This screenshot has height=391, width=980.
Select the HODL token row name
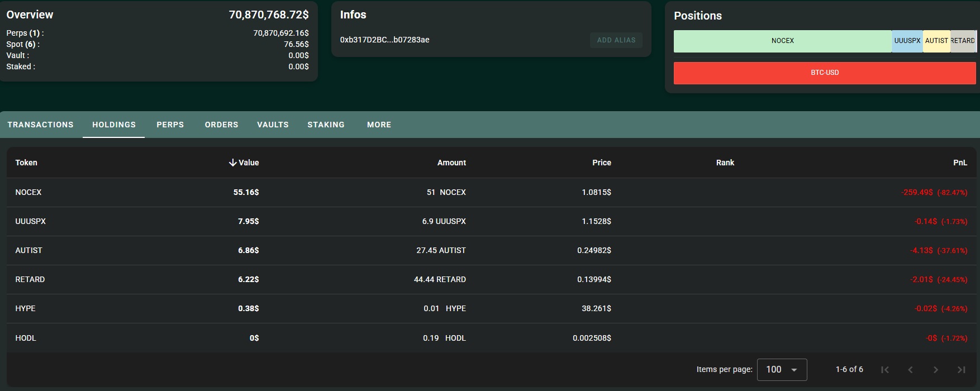26,338
